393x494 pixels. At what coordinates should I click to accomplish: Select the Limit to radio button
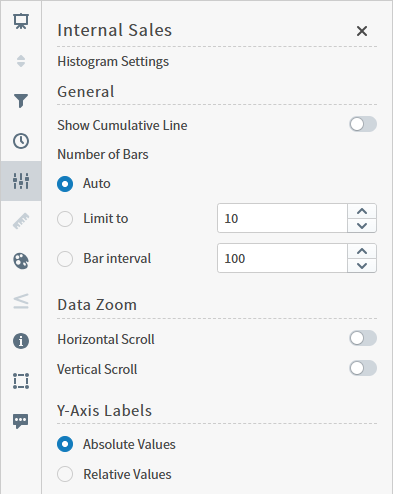pos(65,219)
